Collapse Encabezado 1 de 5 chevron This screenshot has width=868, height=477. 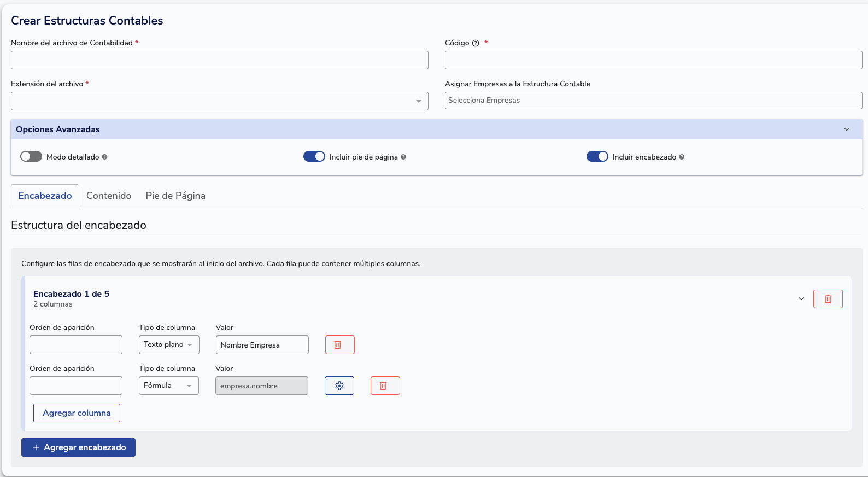coord(801,299)
